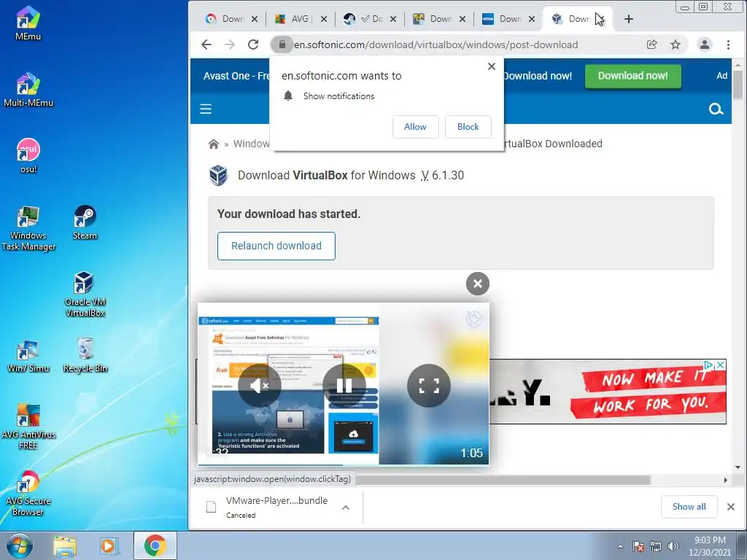Allow notifications from en.softonic.com
This screenshot has width=747, height=560.
pos(415,127)
